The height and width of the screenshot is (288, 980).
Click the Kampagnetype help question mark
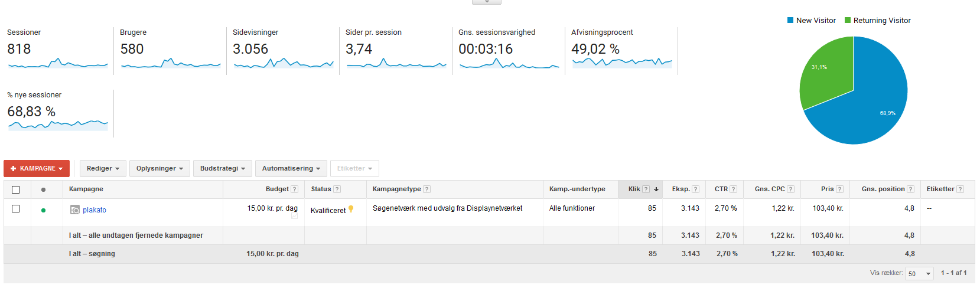(426, 189)
